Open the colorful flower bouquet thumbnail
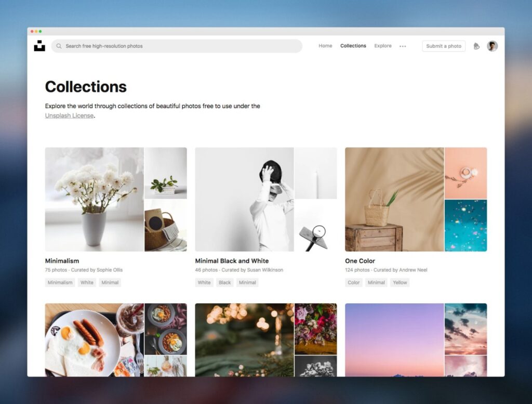The image size is (532, 404). [x=316, y=329]
